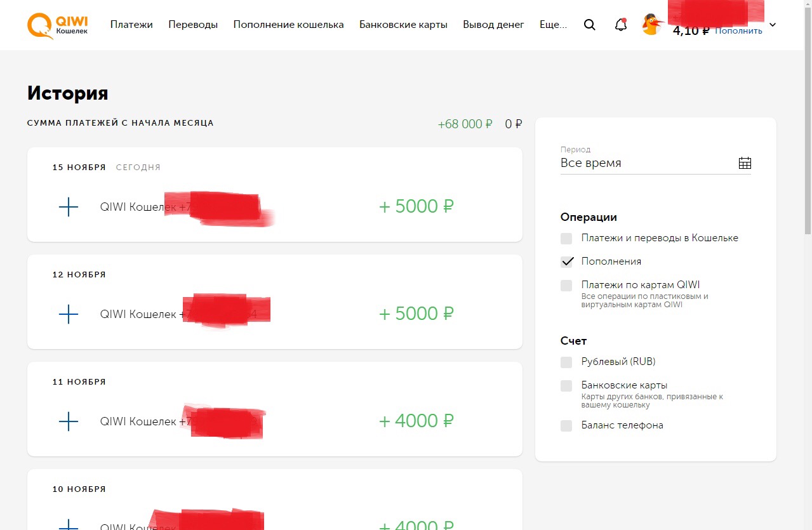The image size is (812, 530).
Task: Expand the account dropdown chevron
Action: [x=773, y=25]
